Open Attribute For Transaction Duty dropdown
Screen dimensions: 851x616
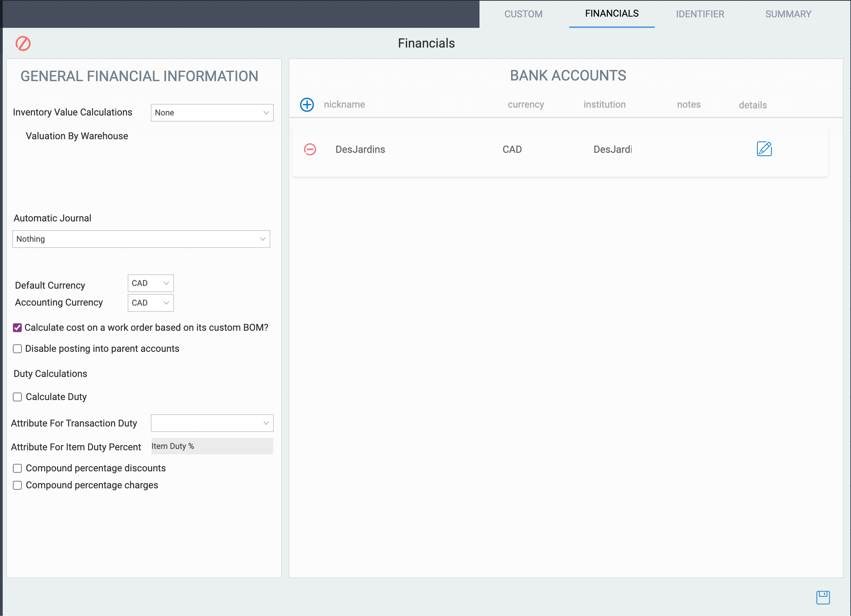point(212,423)
